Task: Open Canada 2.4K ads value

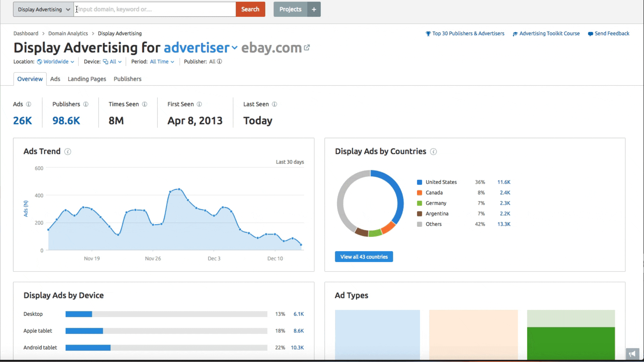Action: coord(505,193)
